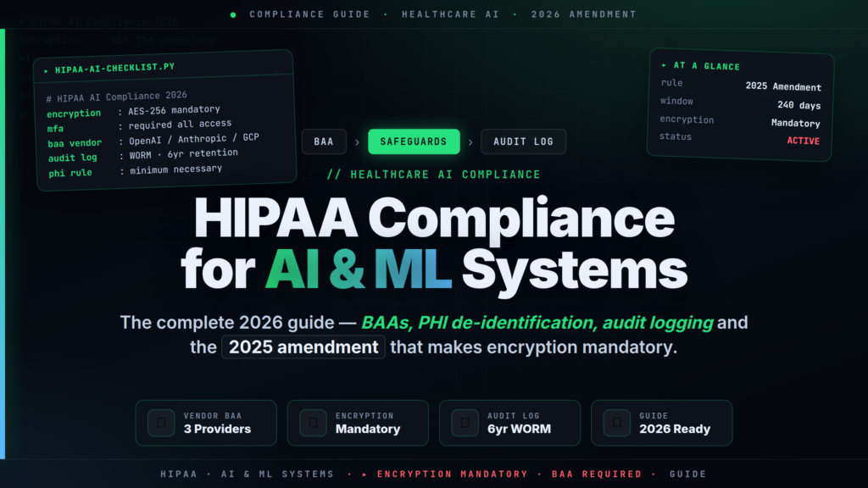The height and width of the screenshot is (488, 868).
Task: Click 'AES-256 mandatory' value in checklist
Action: [174, 110]
